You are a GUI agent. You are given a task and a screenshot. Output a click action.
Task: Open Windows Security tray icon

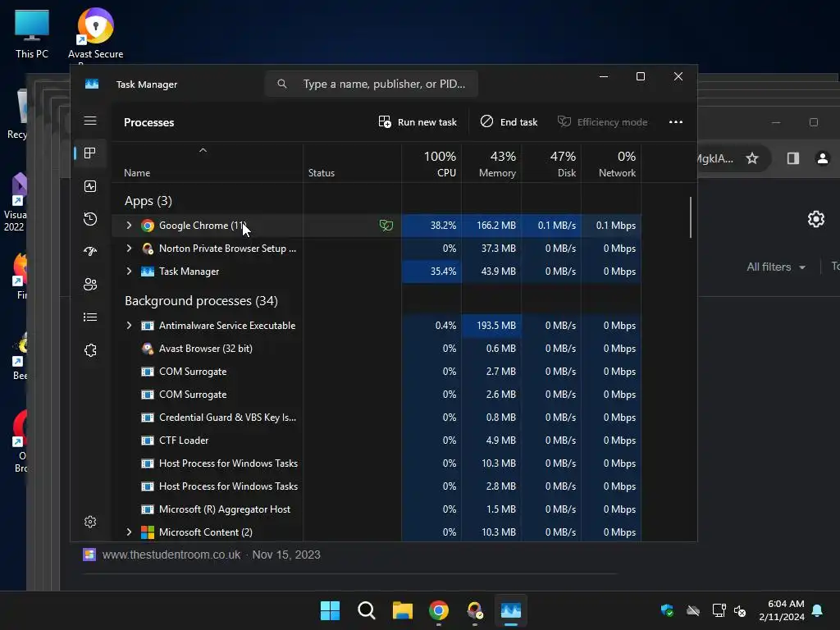point(667,610)
